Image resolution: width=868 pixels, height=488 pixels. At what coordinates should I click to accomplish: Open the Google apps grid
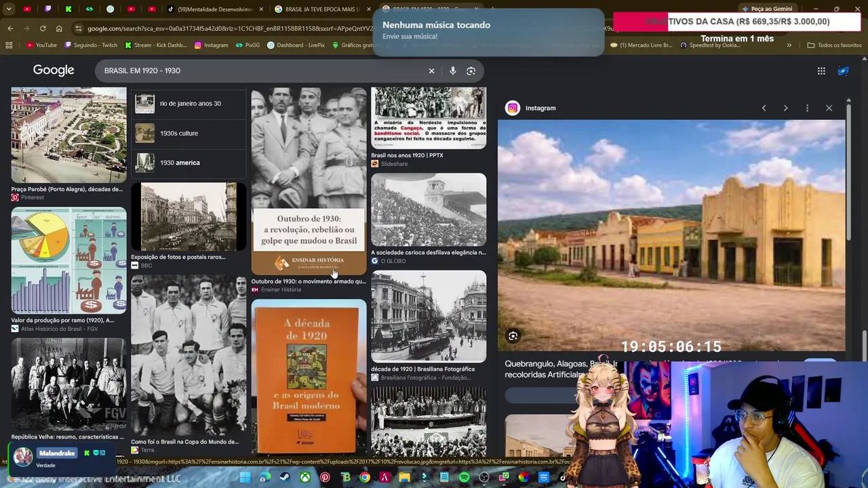coord(821,70)
